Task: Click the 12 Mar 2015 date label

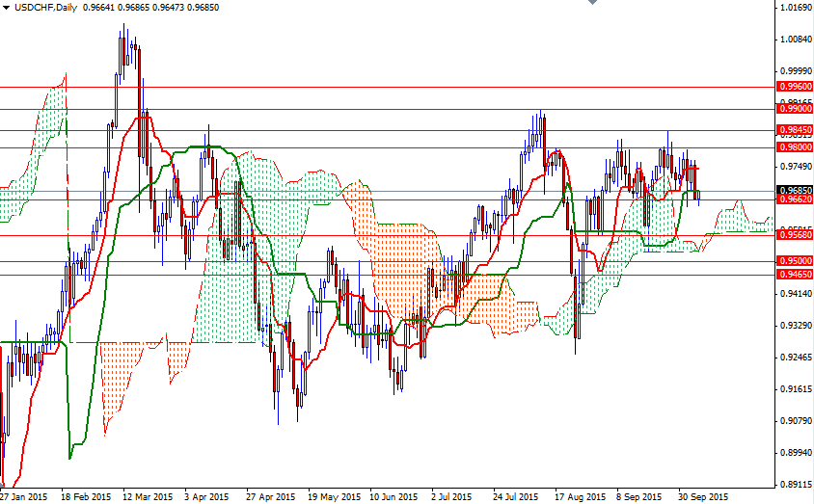Action: 147,497
